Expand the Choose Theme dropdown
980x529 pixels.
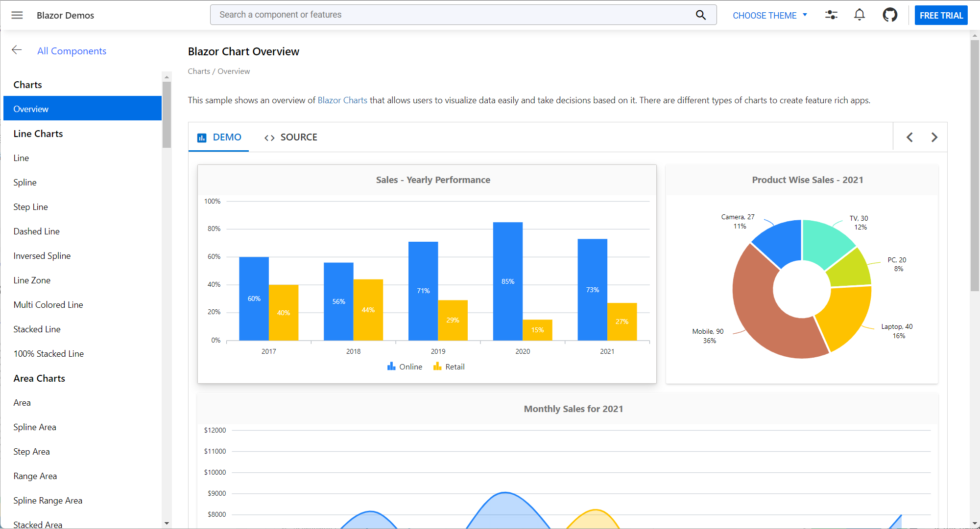[x=770, y=15]
